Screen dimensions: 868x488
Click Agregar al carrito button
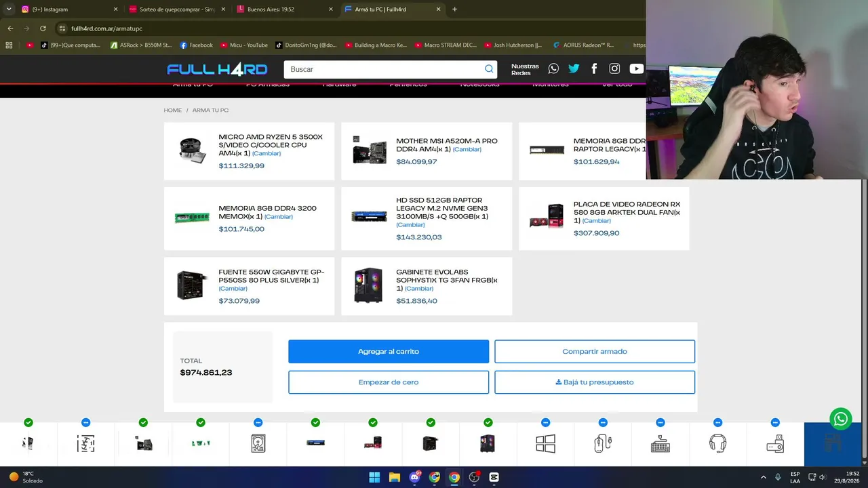coord(389,352)
